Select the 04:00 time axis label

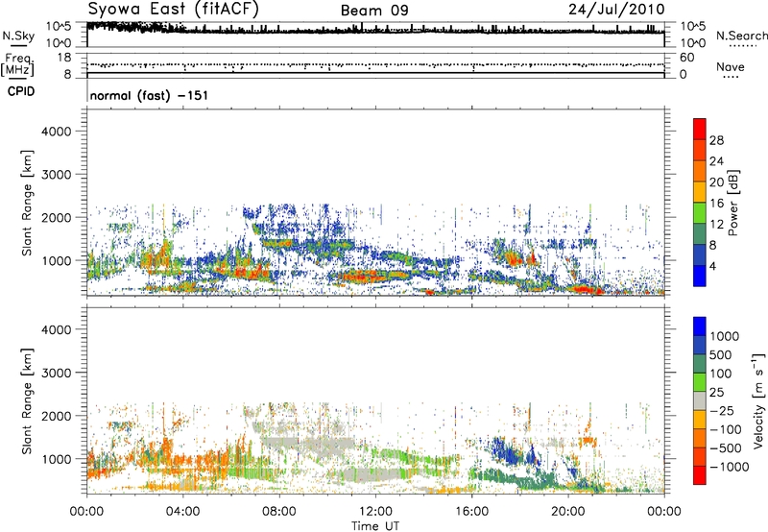pyautogui.click(x=182, y=511)
